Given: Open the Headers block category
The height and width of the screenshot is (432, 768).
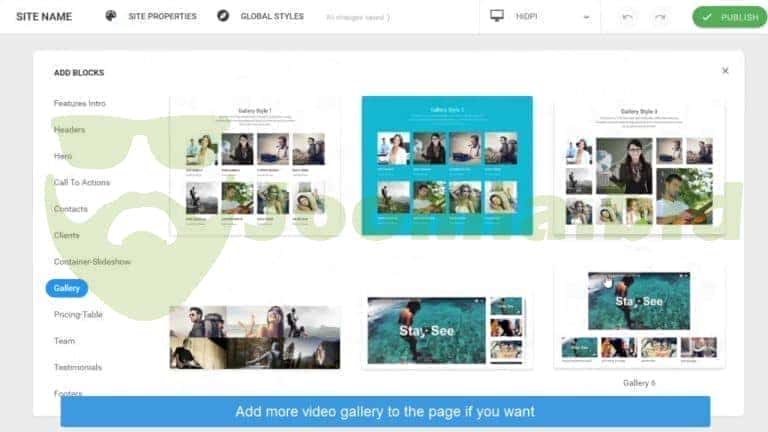Looking at the screenshot, I should coord(69,130).
